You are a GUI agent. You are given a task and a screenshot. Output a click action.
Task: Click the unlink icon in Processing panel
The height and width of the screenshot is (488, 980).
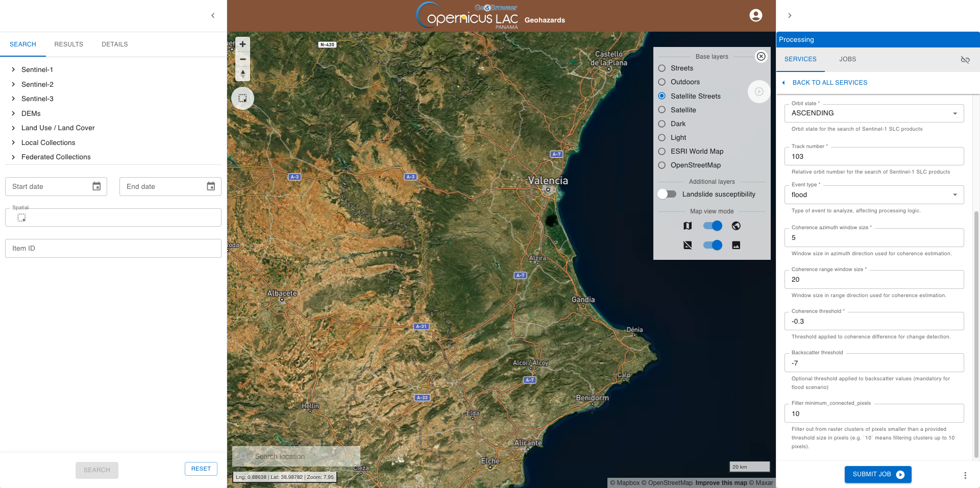pyautogui.click(x=965, y=60)
